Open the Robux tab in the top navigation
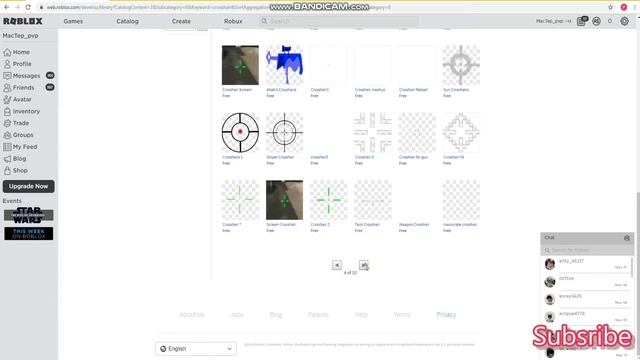This screenshot has width=640, height=360. point(233,21)
